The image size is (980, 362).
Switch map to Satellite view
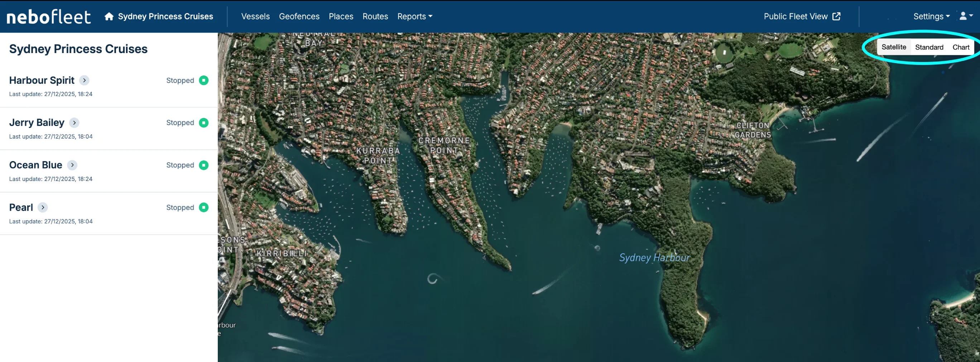coord(894,47)
